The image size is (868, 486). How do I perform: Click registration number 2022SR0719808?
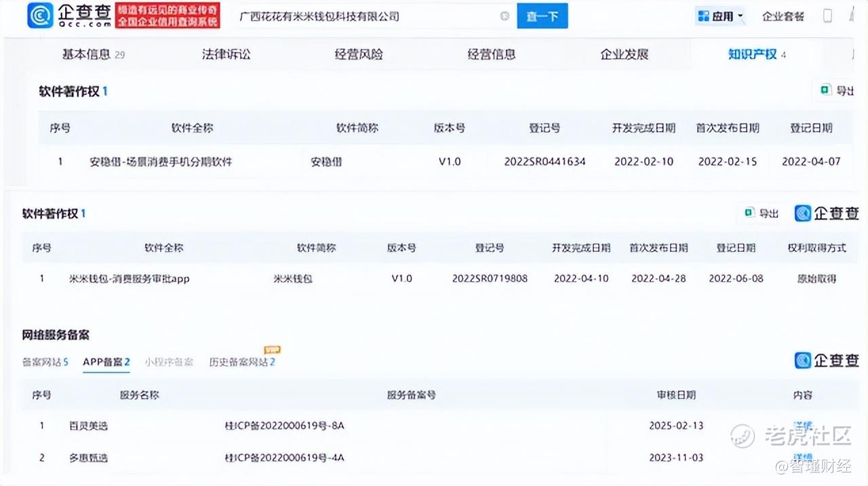click(490, 279)
